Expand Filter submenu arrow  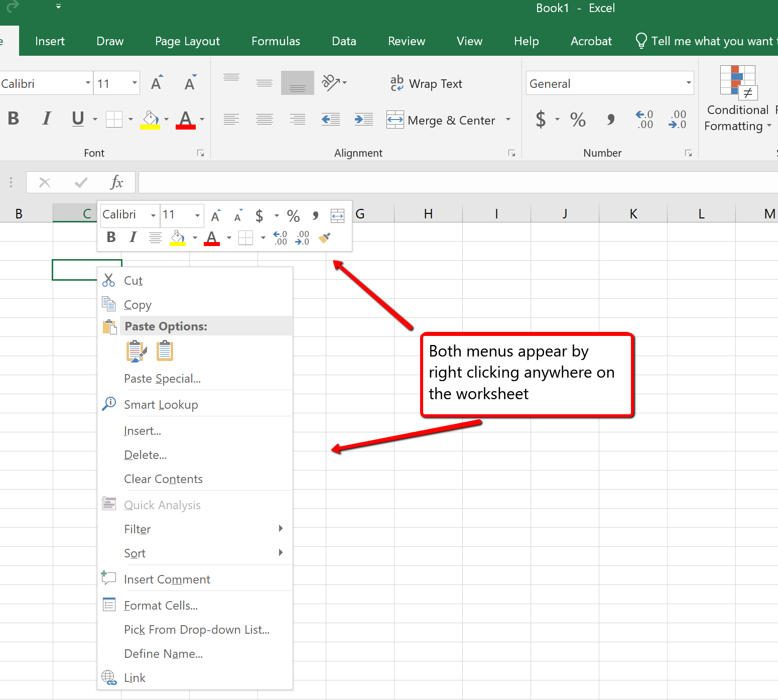click(281, 528)
